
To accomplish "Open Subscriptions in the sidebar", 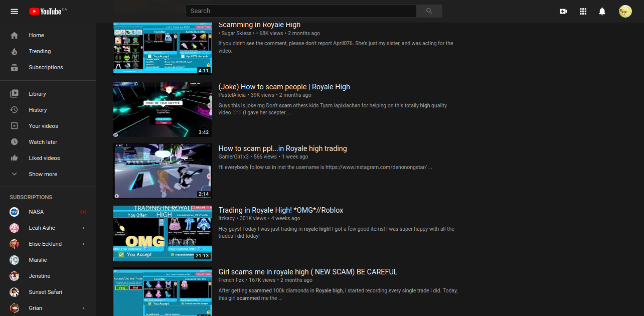I will (x=48, y=67).
